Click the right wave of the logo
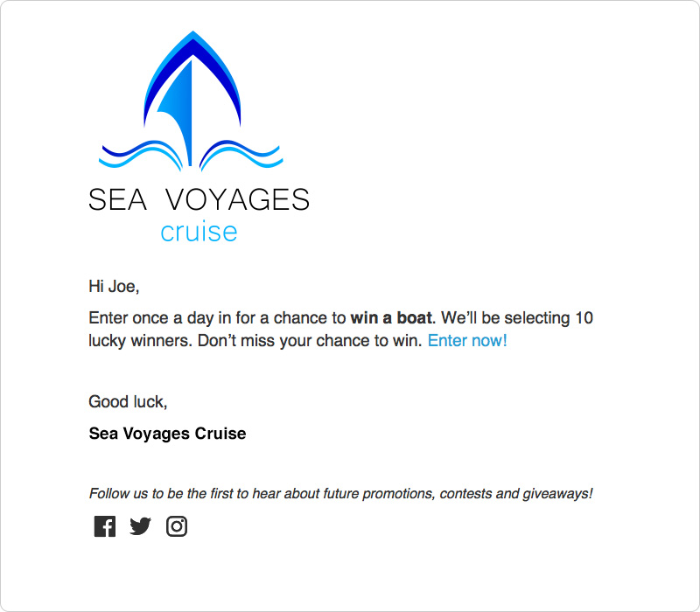 tap(241, 154)
